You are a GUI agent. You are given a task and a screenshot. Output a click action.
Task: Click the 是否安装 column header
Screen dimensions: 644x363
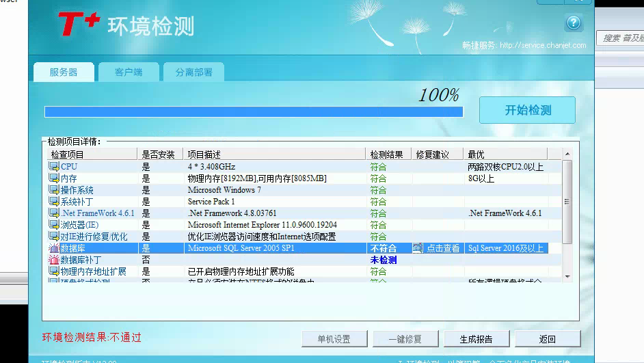coord(160,154)
